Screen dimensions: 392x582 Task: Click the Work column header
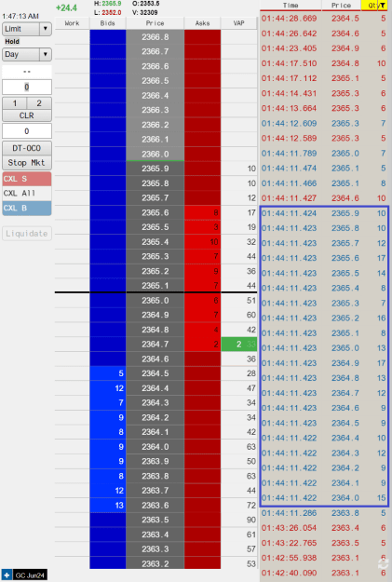point(72,23)
